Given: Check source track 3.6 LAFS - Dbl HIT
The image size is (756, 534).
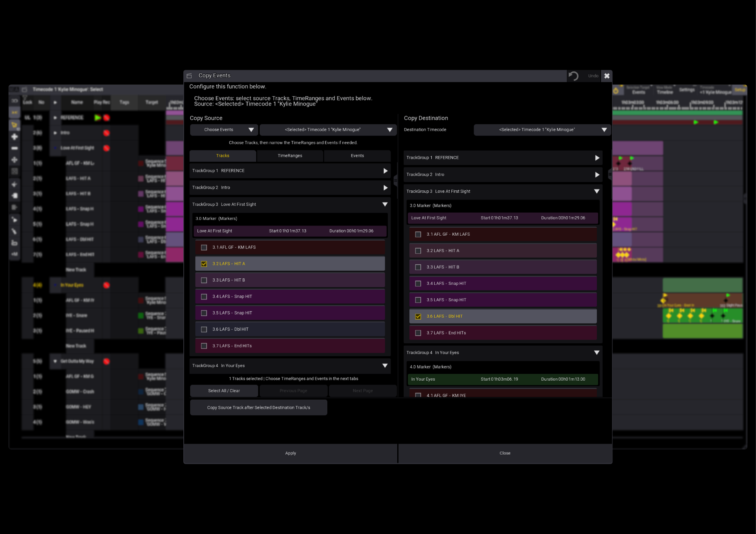Looking at the screenshot, I should tap(204, 329).
